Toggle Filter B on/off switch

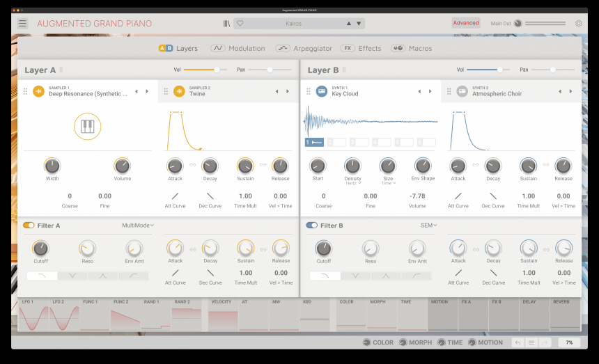coord(312,225)
